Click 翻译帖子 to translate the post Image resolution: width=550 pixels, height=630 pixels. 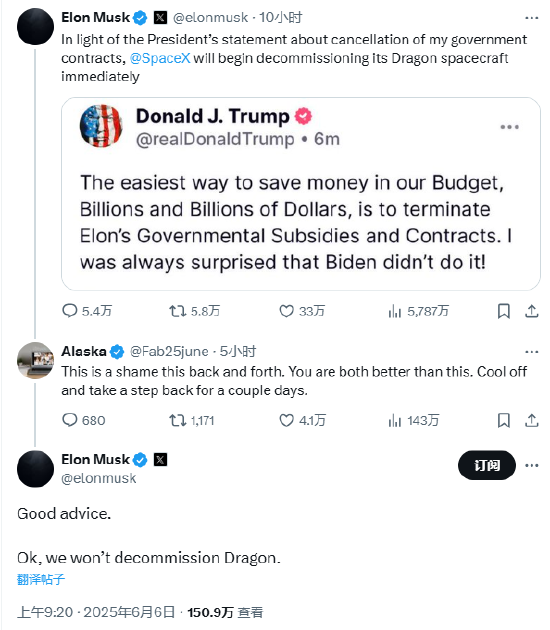tap(41, 579)
